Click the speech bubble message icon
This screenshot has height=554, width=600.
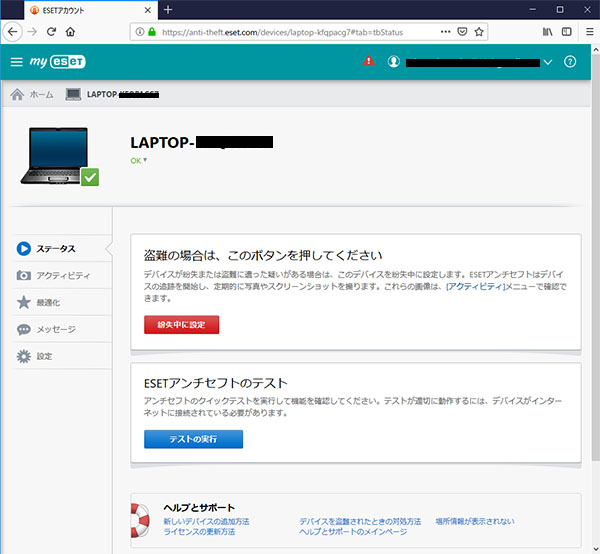tap(24, 329)
